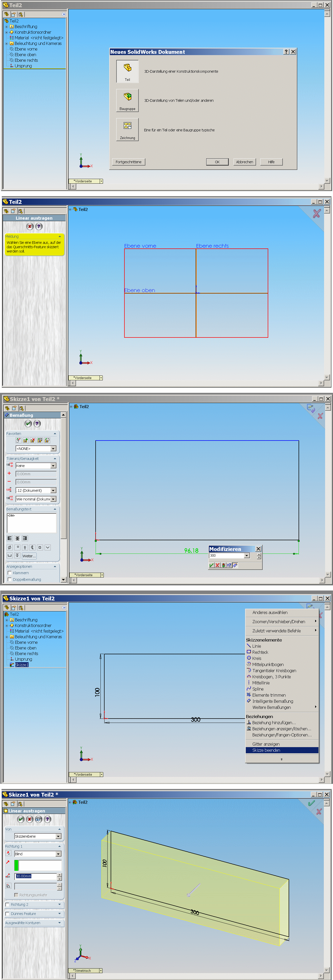
Task: Click OK in Neues SolidWorks Dokument
Action: [x=217, y=162]
